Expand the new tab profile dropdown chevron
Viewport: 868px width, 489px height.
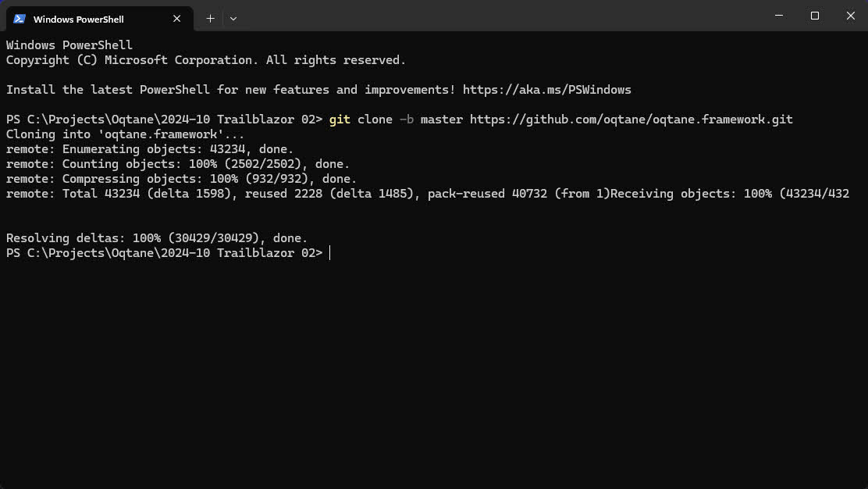point(233,18)
